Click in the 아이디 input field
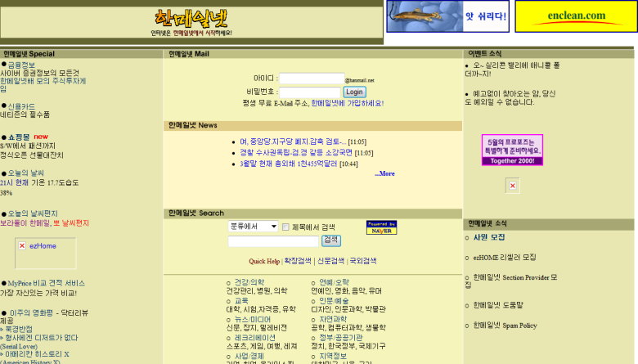 312,79
